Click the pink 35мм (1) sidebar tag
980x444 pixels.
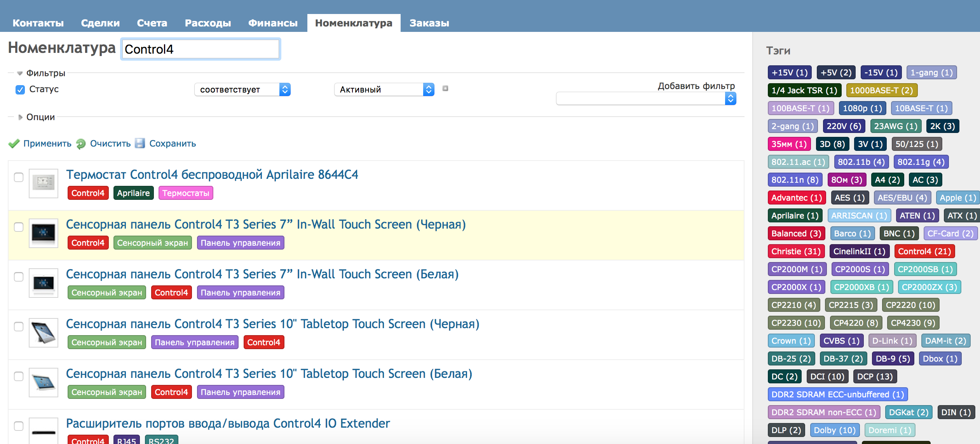click(789, 144)
